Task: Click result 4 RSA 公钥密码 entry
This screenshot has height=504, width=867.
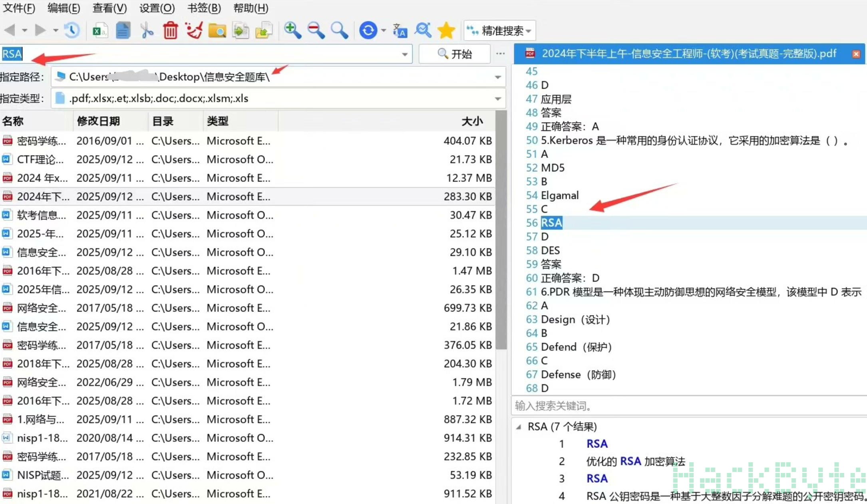Action: tap(726, 496)
